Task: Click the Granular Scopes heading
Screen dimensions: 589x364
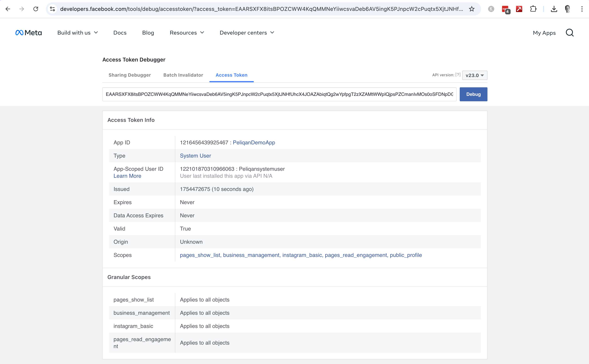Action: point(129,277)
